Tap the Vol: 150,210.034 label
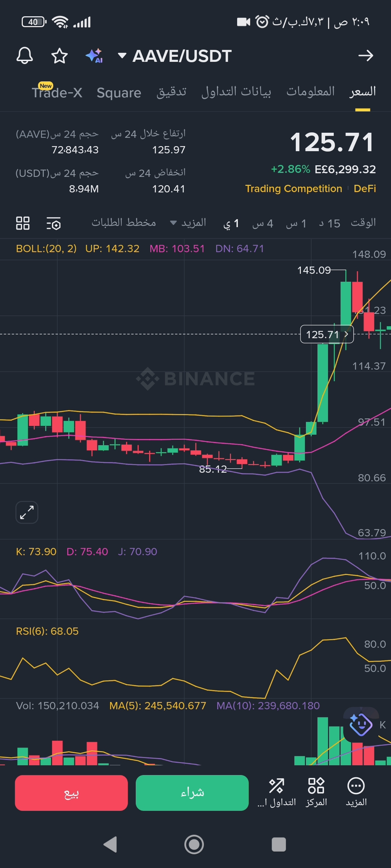The width and height of the screenshot is (391, 868). (x=57, y=706)
